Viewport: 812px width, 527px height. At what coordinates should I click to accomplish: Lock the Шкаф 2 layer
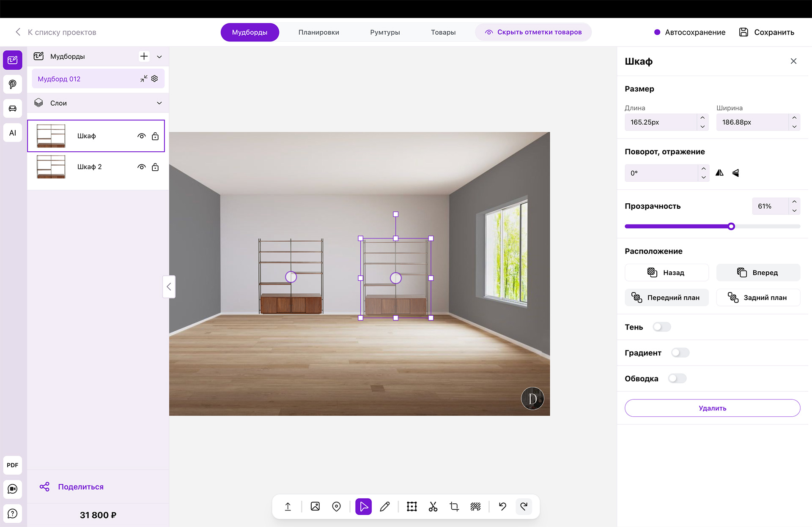pos(155,167)
